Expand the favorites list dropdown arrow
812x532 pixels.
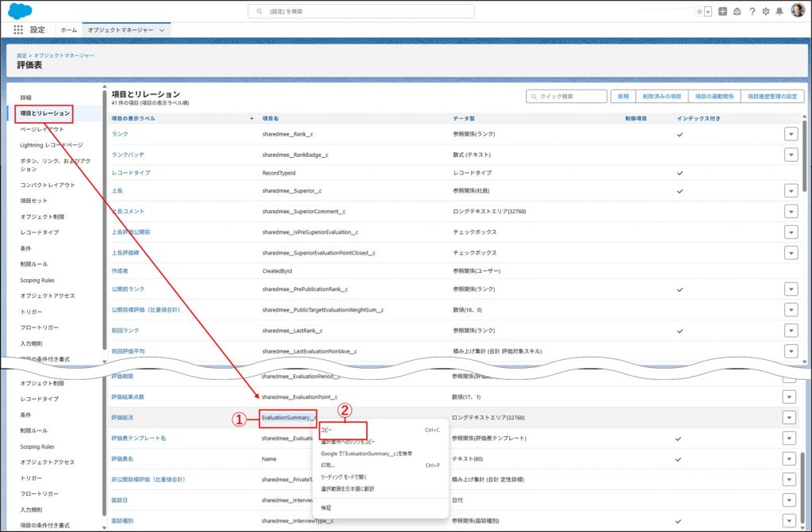click(707, 11)
